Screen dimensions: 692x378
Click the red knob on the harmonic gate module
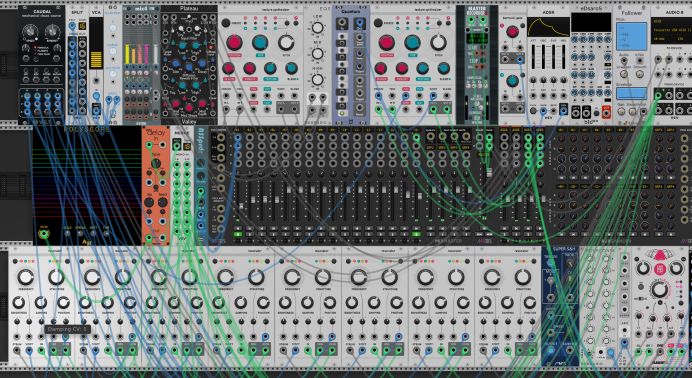click(x=512, y=31)
